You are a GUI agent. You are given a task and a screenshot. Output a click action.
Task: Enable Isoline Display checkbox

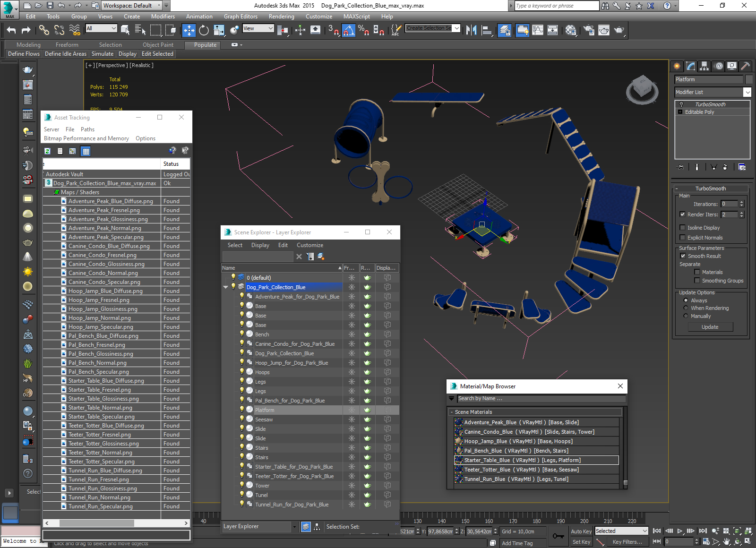click(x=682, y=227)
